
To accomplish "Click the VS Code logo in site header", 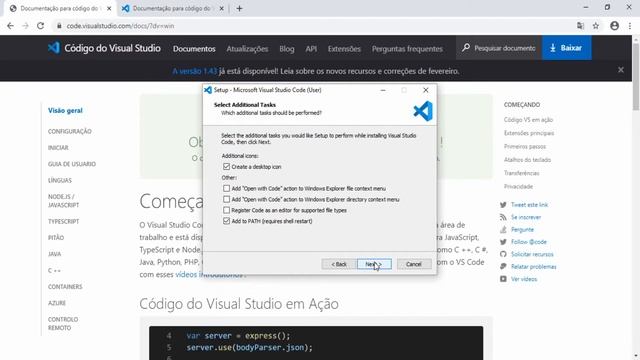I will click(53, 48).
